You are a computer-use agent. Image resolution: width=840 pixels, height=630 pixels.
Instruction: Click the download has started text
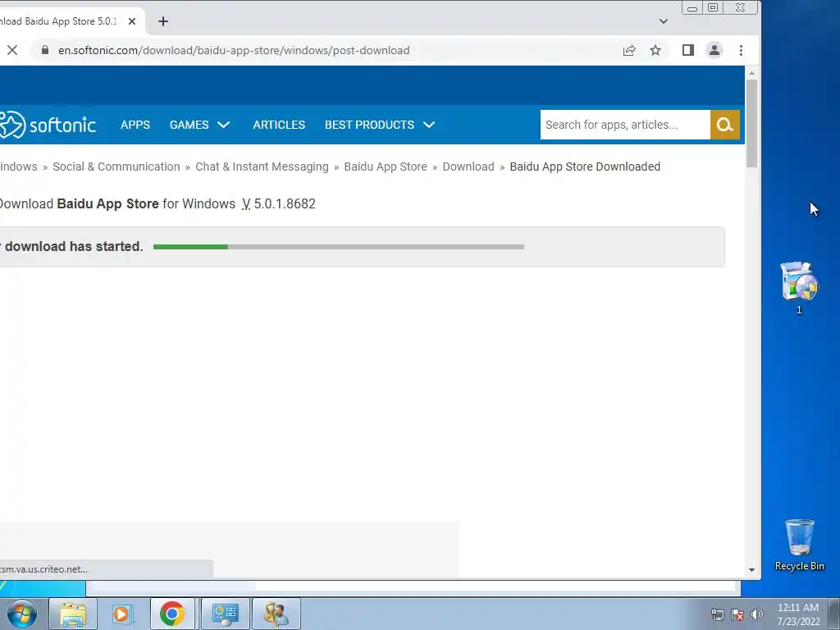[74, 246]
